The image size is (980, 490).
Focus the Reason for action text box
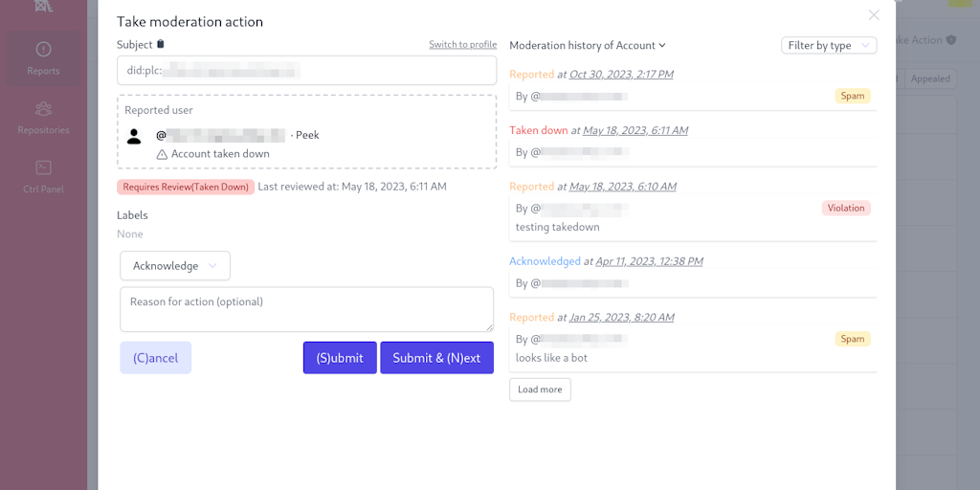point(306,309)
